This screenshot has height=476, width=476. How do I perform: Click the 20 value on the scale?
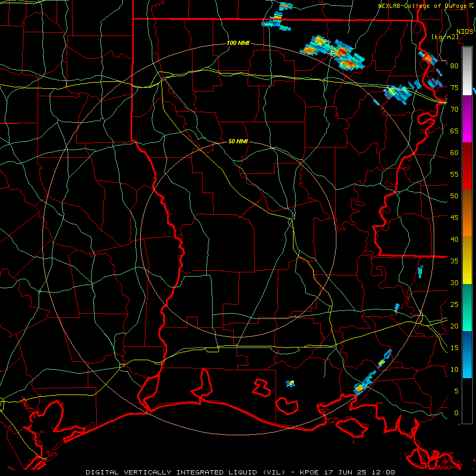(454, 326)
